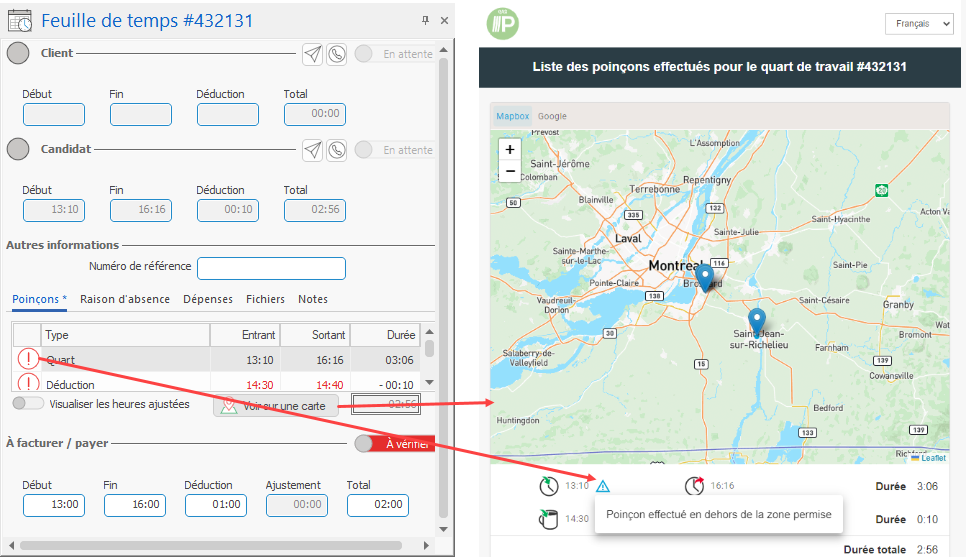Pin the Feuille de temps panel
The width and height of the screenshot is (966, 557).
click(425, 20)
